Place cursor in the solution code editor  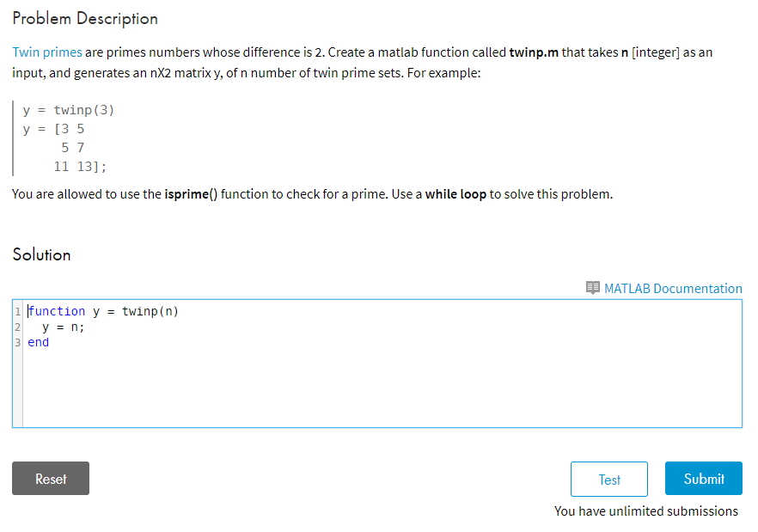(x=344, y=378)
